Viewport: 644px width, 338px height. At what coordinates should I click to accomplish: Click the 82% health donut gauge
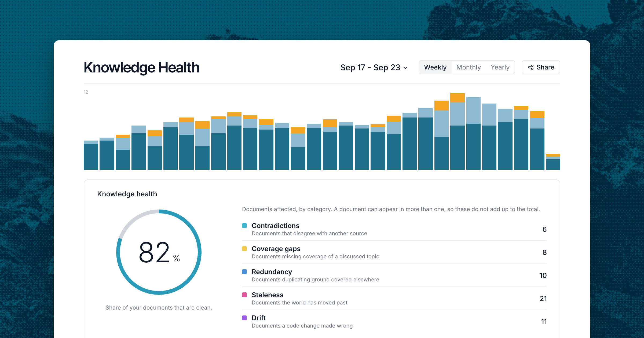point(159,252)
